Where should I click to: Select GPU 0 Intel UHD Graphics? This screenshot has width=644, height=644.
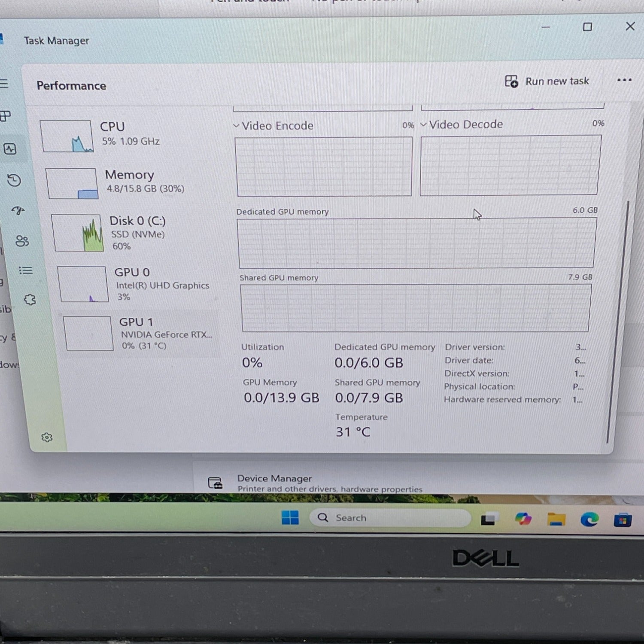[142, 284]
